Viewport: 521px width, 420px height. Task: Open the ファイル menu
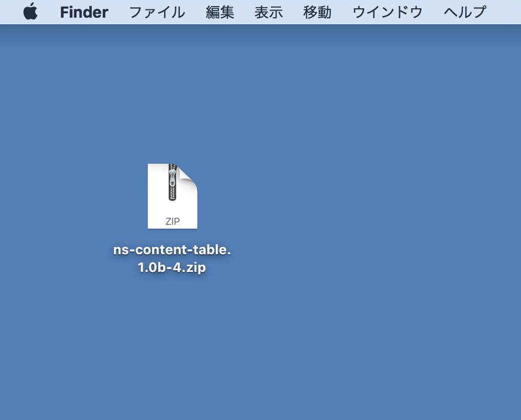pos(157,12)
